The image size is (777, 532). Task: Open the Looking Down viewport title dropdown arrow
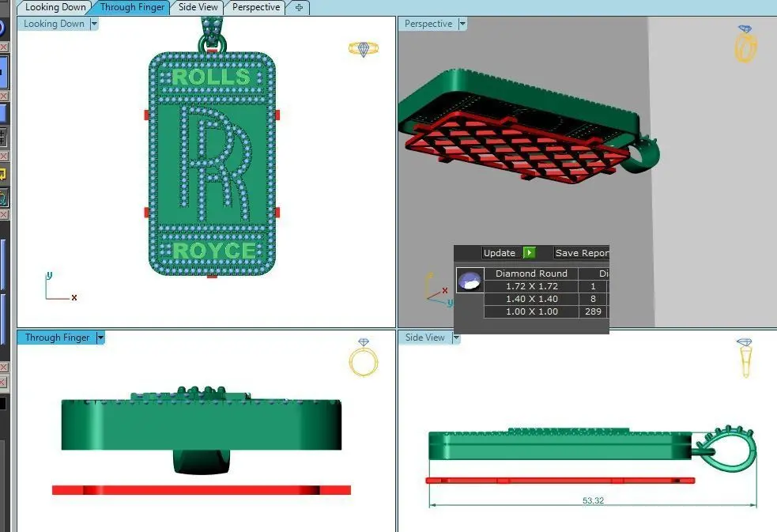(94, 24)
